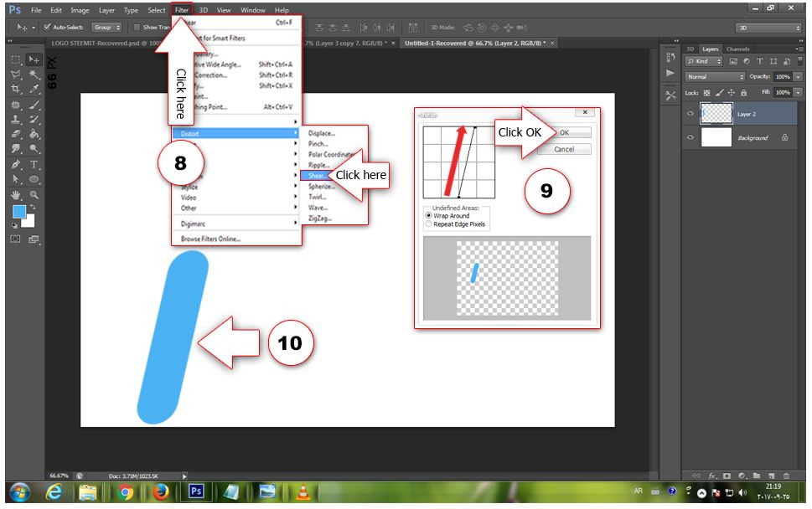Toggle Quick Mask mode

tap(16, 239)
